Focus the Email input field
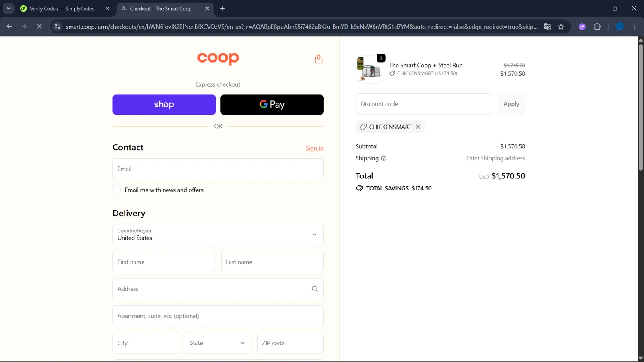This screenshot has height=362, width=644. tap(218, 169)
